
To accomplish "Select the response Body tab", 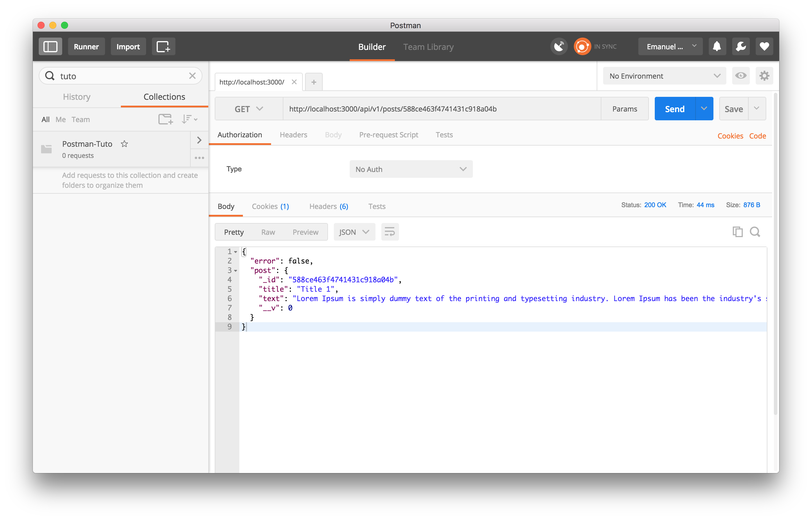I will click(226, 206).
